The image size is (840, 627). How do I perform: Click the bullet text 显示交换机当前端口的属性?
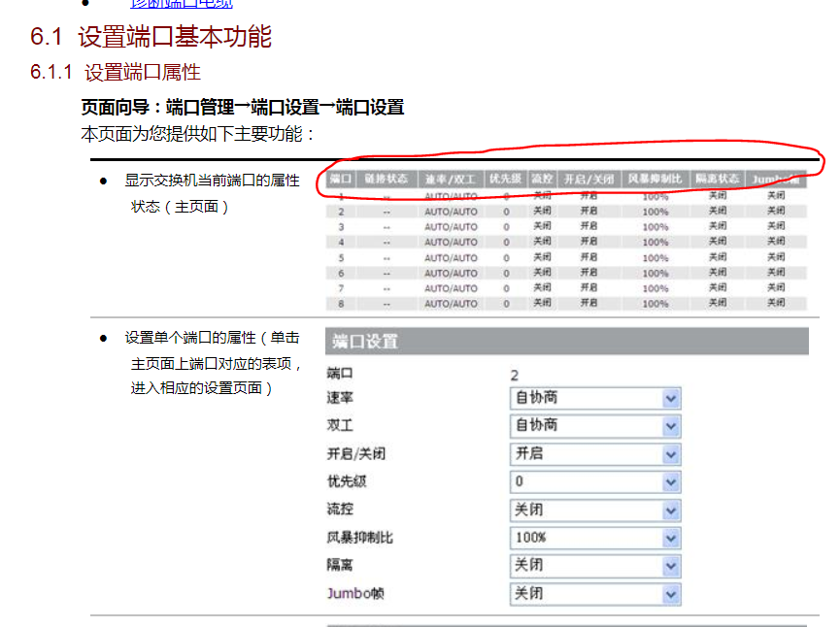(x=212, y=181)
